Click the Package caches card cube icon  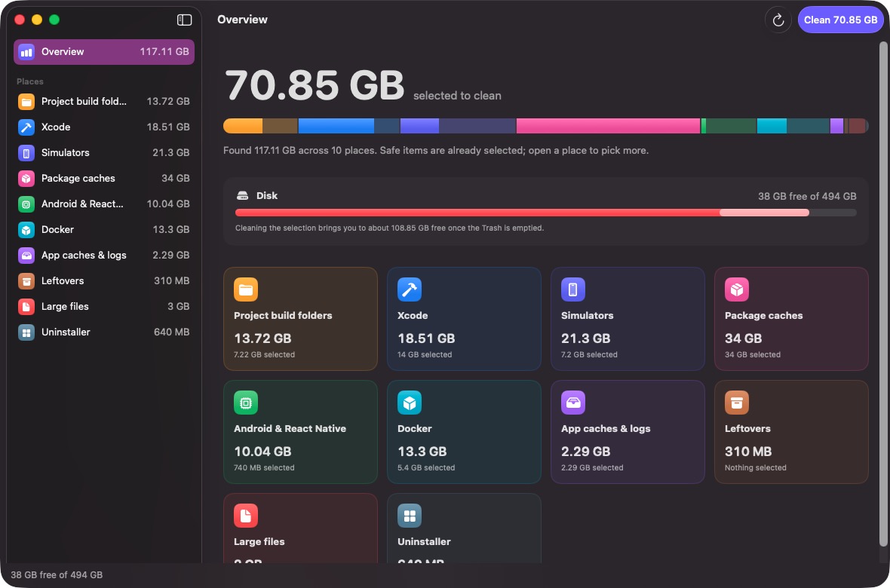point(737,289)
